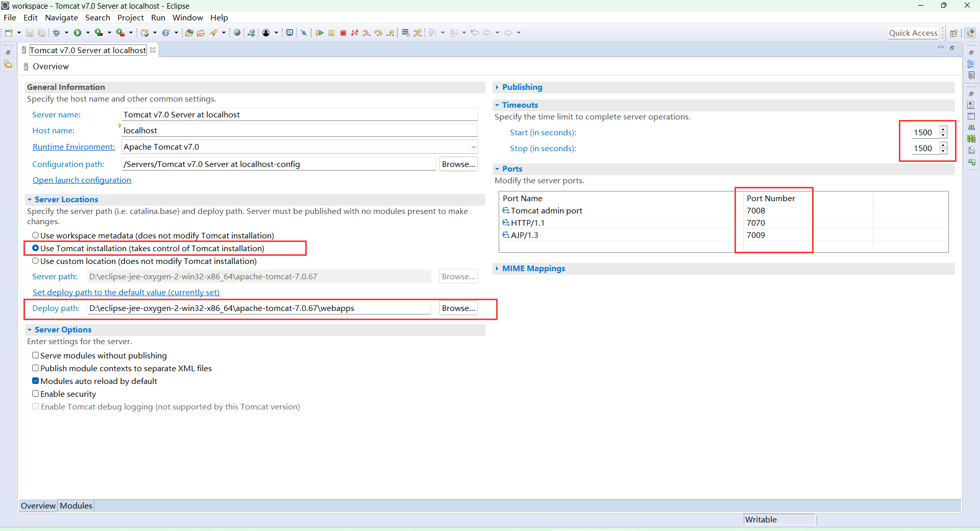Open the Web Browser globe icon
The image size is (980, 531).
237,33
